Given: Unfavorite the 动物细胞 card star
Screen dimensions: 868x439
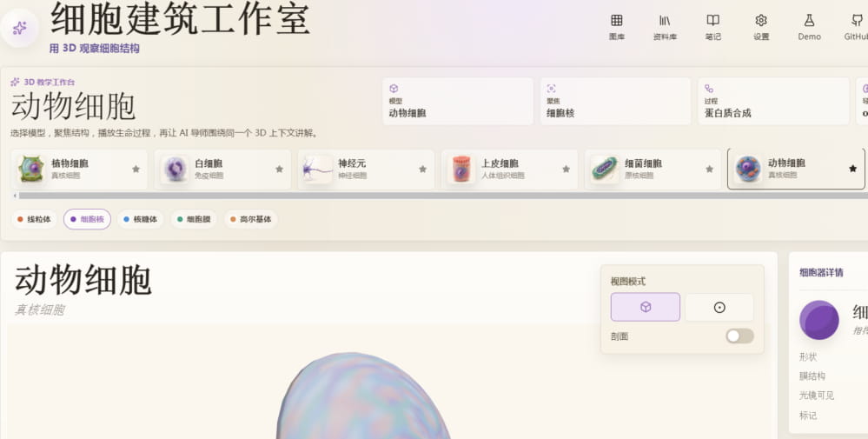Looking at the screenshot, I should click(x=852, y=169).
